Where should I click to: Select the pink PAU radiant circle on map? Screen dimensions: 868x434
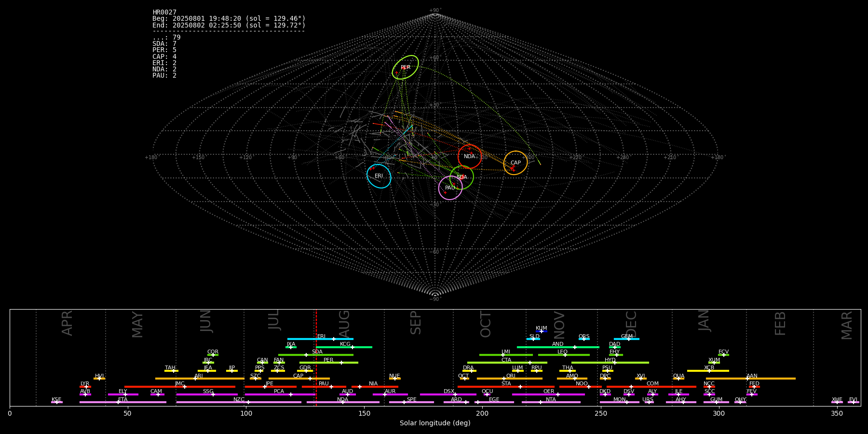pyautogui.click(x=450, y=188)
